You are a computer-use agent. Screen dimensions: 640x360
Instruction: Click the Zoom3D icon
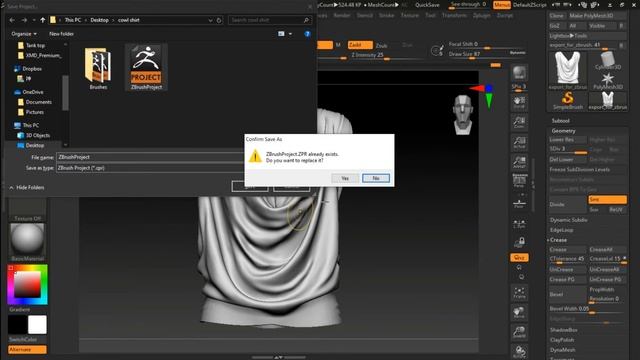pos(519,332)
